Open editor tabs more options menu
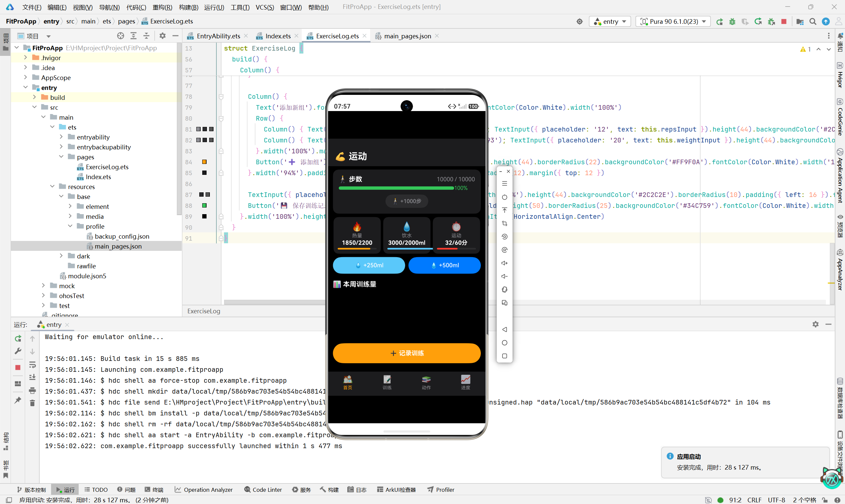Image resolution: width=845 pixels, height=504 pixels. pos(829,36)
